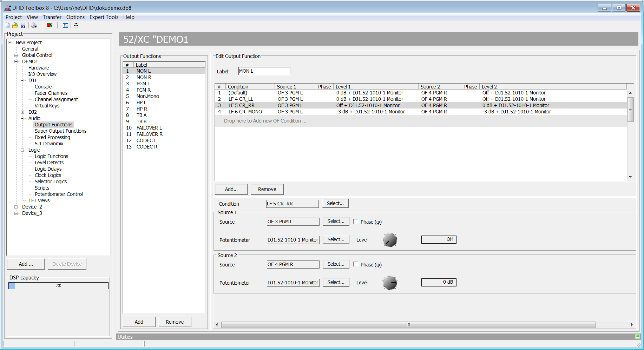Expand the Device_2 tree node
The height and width of the screenshot is (350, 644).
(x=16, y=207)
